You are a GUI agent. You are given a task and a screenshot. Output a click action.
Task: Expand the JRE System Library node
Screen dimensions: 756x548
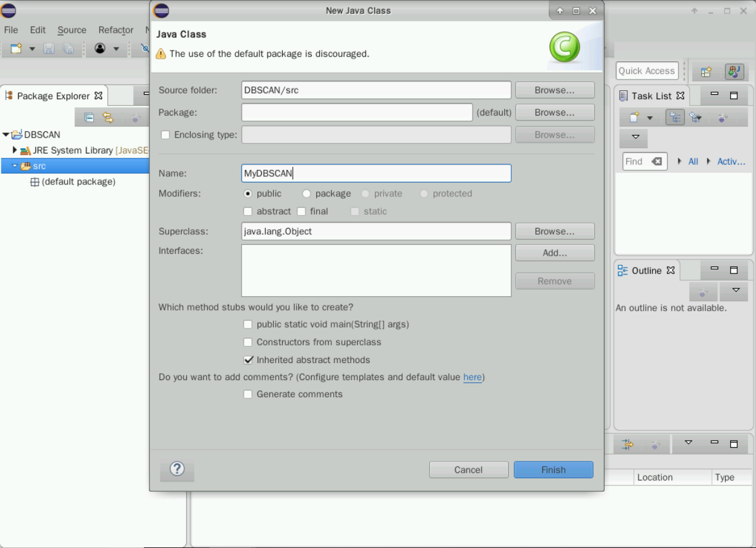15,150
